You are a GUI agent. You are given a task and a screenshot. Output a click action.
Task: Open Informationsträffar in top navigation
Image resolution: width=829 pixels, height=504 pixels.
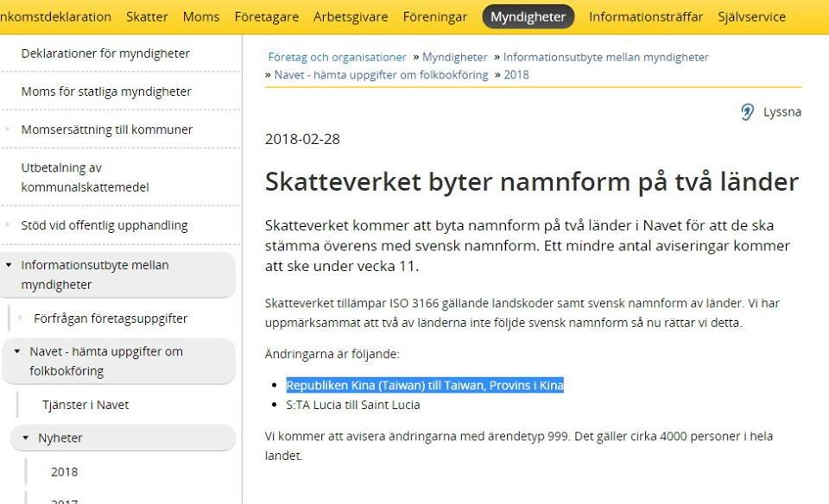[x=646, y=17]
